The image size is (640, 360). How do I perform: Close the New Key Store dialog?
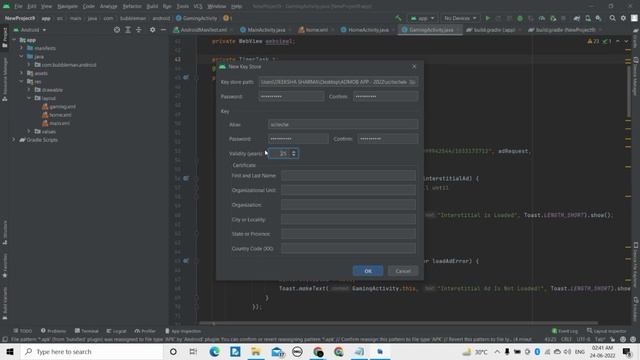(x=414, y=67)
